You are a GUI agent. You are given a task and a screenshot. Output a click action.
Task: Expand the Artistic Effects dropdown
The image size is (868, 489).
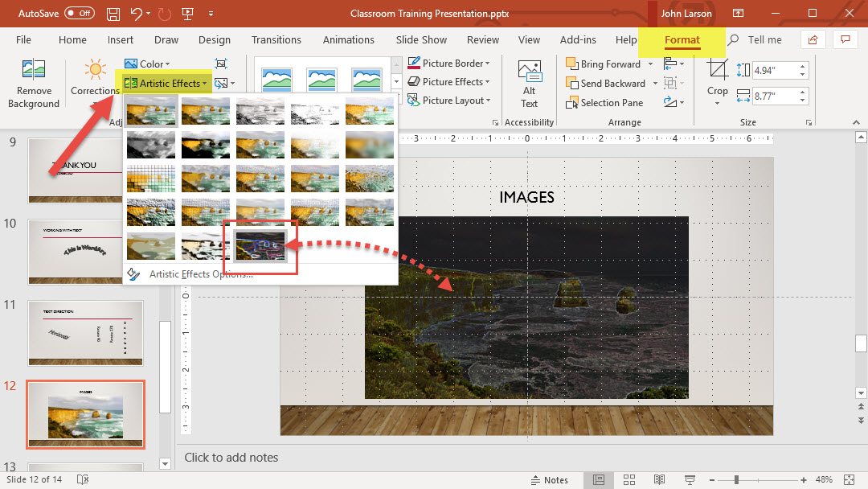pos(167,83)
